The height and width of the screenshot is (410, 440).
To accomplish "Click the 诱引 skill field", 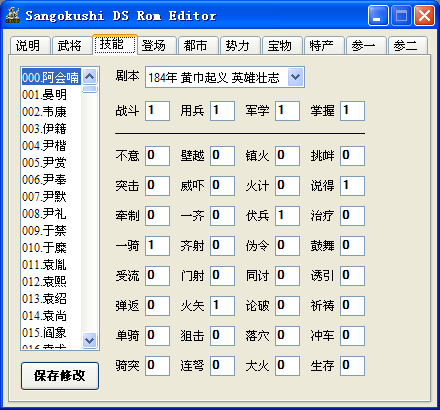I will 352,276.
